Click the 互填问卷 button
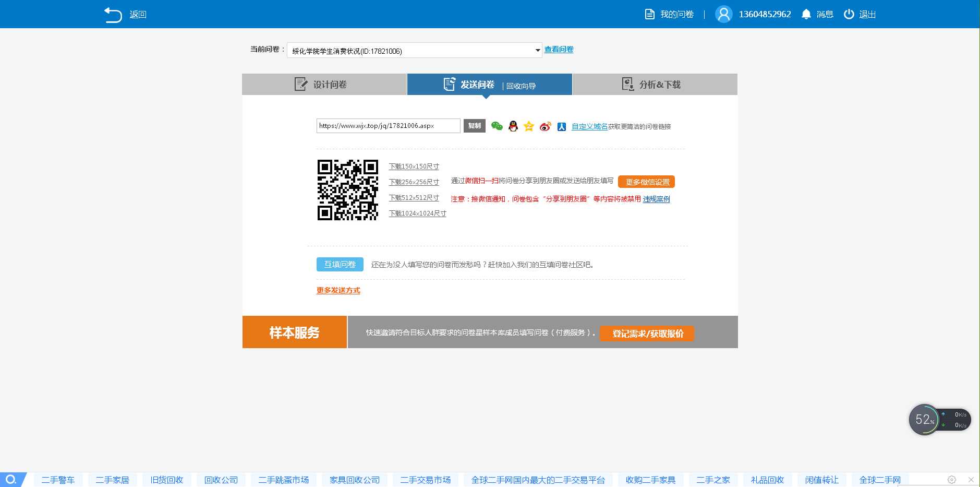Viewport: 980px width, 487px height. coord(340,264)
